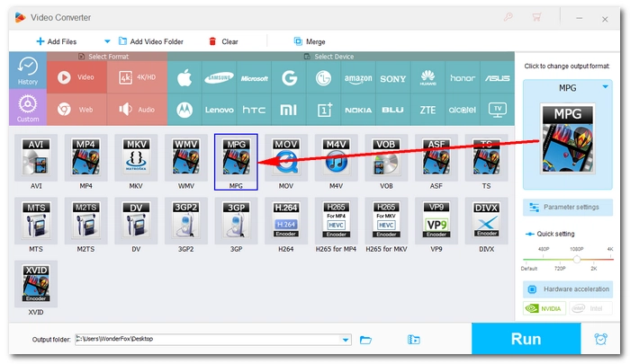Click the Merge button
630x364 pixels.
[310, 41]
